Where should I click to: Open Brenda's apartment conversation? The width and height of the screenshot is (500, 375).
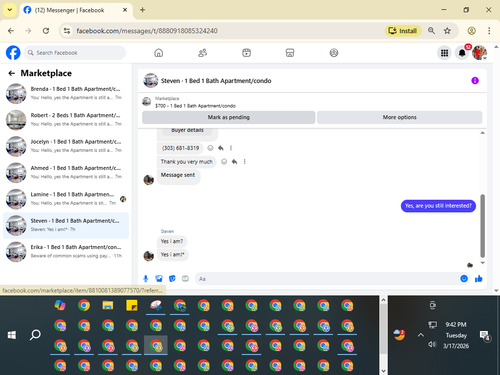66,93
